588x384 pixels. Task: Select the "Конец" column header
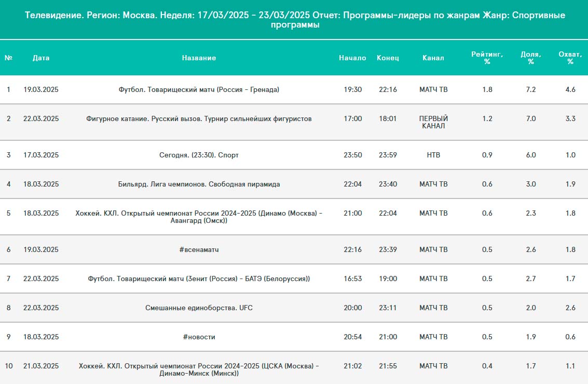pyautogui.click(x=388, y=58)
